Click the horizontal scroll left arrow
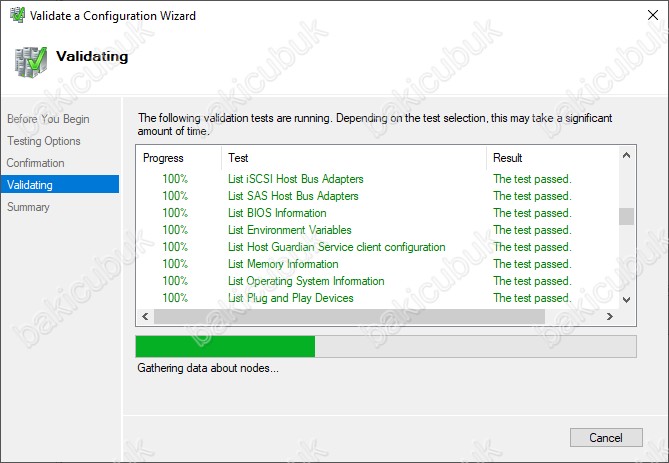The height and width of the screenshot is (463, 669). [x=145, y=316]
